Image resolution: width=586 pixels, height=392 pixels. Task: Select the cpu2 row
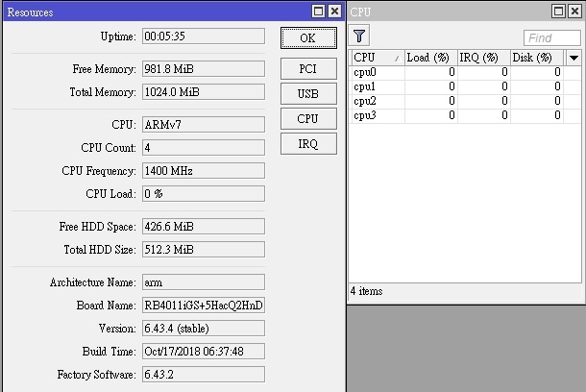coord(465,101)
